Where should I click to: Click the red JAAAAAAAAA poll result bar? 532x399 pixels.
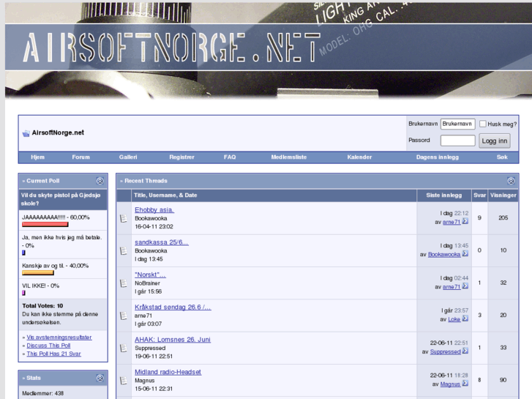45,225
